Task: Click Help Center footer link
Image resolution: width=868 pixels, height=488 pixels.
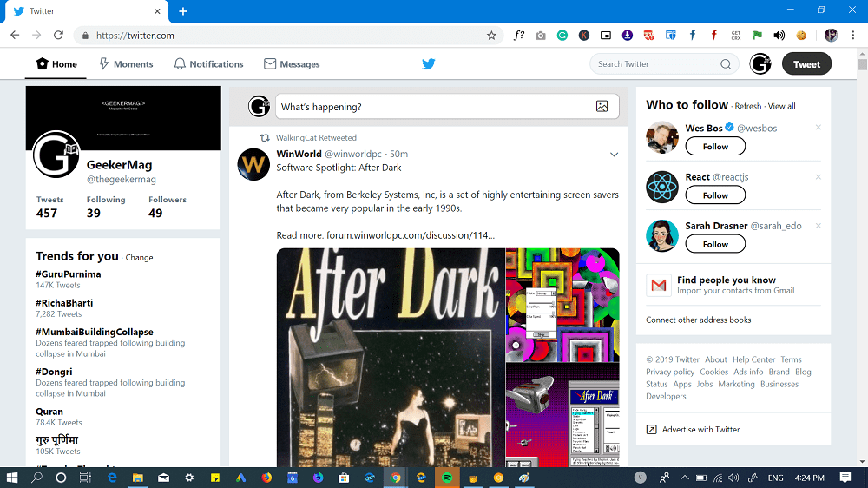Action: (x=753, y=359)
